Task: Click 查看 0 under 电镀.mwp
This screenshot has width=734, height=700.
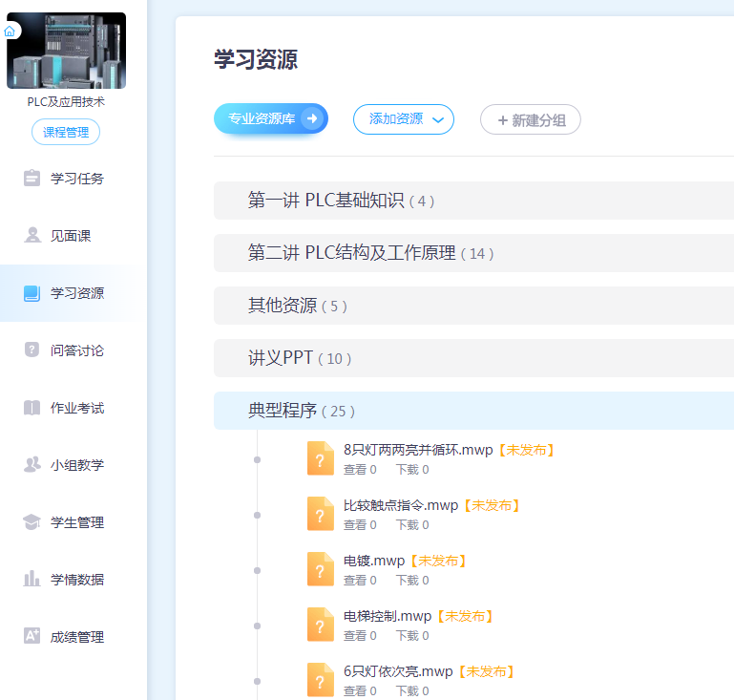Action: (x=360, y=580)
